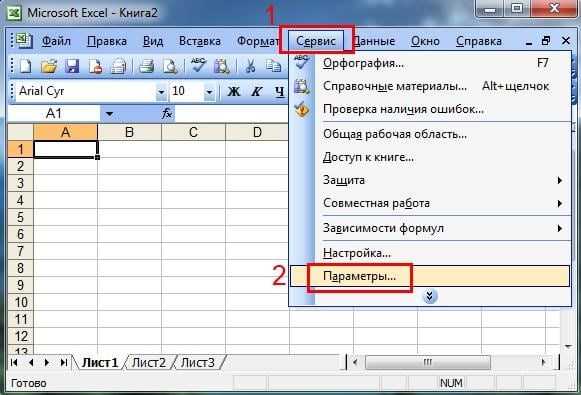Image resolution: width=581 pixels, height=395 pixels.
Task: Click the New workbook toolbar icon
Action: click(25, 67)
